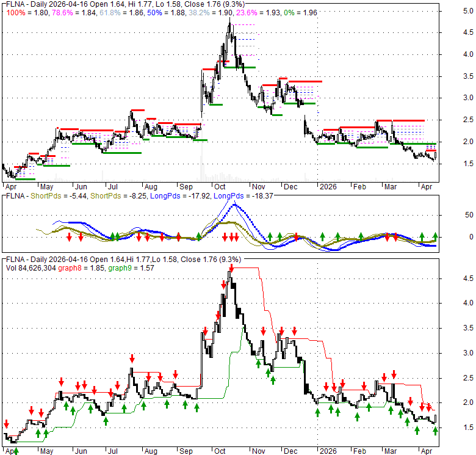The width and height of the screenshot is (476, 455).
Task: Select the magenta '78.6%' Fibonacci label
Action: [x=62, y=13]
